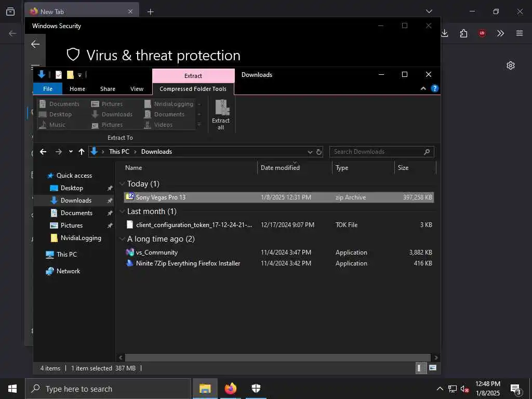The image size is (532, 399).
Task: Switch to details view layout icon
Action: pyautogui.click(x=420, y=368)
